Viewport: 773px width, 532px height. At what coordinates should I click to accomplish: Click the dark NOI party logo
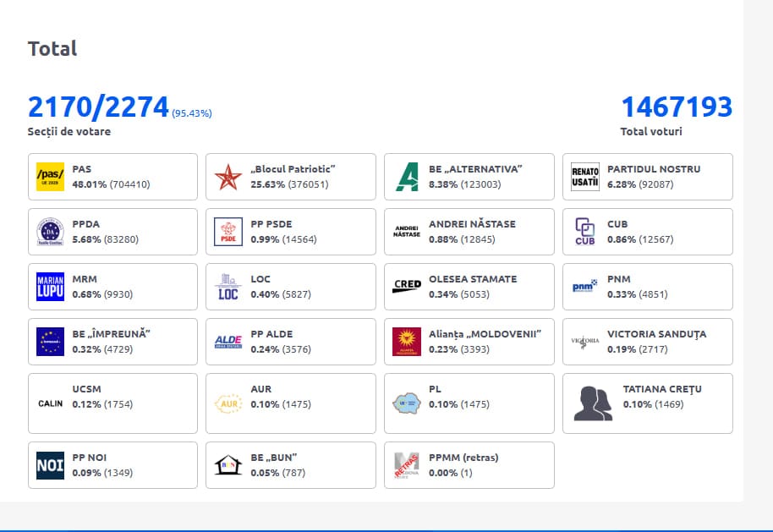pyautogui.click(x=50, y=465)
